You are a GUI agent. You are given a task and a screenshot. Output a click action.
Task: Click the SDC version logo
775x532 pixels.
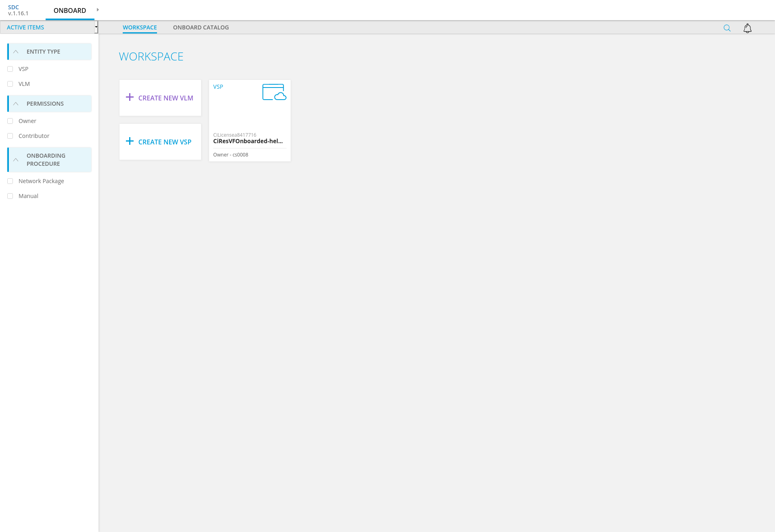click(18, 10)
